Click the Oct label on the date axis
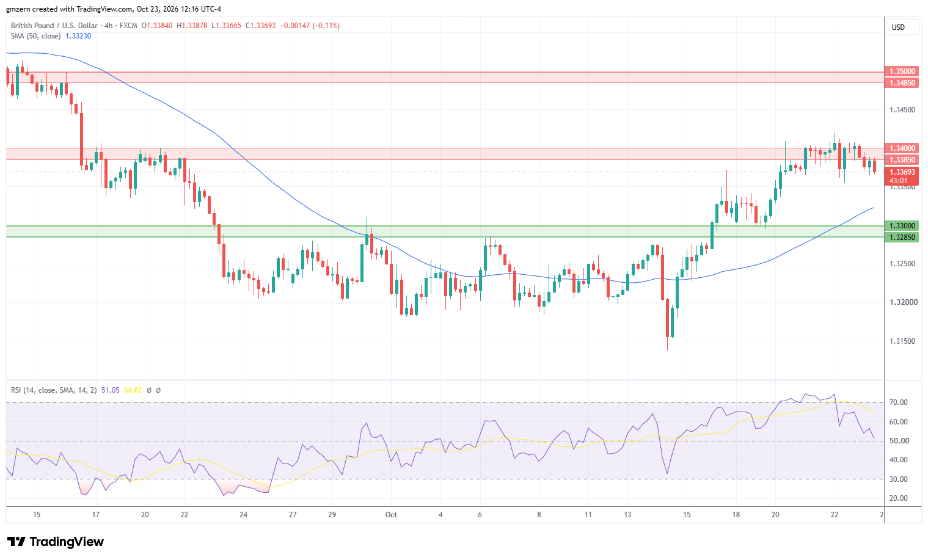Screen dimensions: 928x560 pos(391,515)
